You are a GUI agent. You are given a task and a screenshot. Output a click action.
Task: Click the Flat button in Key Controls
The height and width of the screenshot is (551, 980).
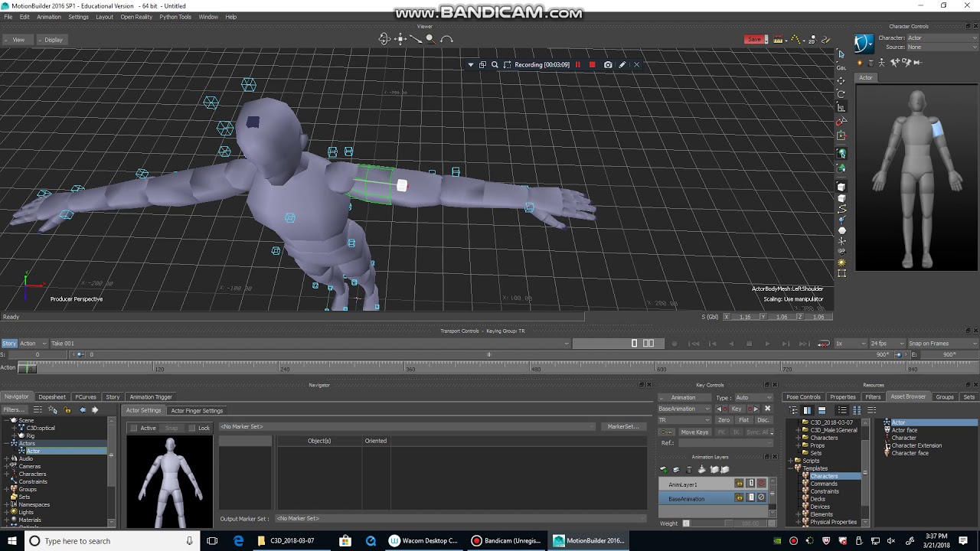[743, 420]
